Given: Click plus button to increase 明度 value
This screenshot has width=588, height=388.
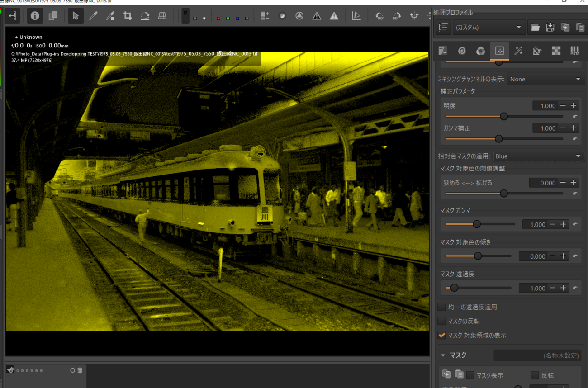Looking at the screenshot, I should pos(574,105).
